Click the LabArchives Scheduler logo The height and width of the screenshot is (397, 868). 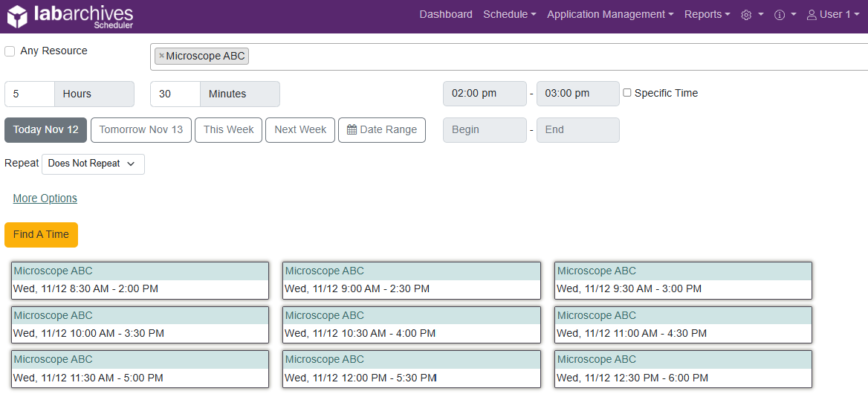tap(71, 16)
